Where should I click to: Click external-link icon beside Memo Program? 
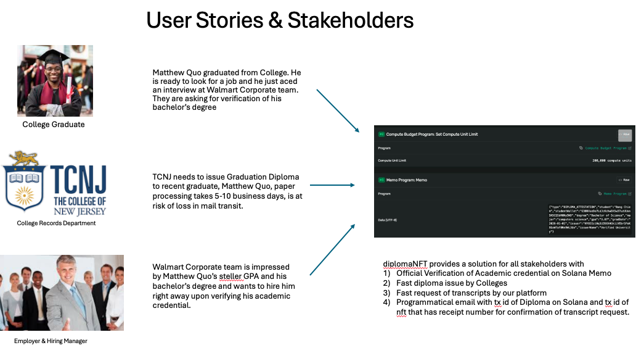630,194
